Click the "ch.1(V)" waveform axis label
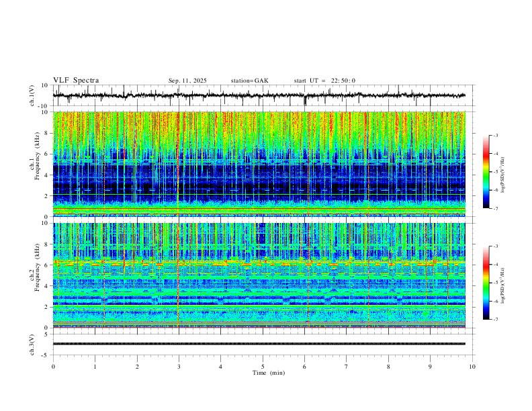The height and width of the screenshot is (411, 532). [32, 95]
